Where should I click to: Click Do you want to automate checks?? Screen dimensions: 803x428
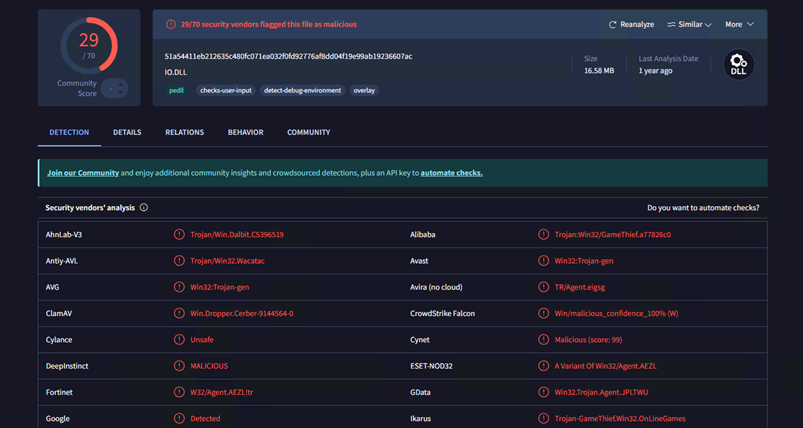pyautogui.click(x=703, y=208)
